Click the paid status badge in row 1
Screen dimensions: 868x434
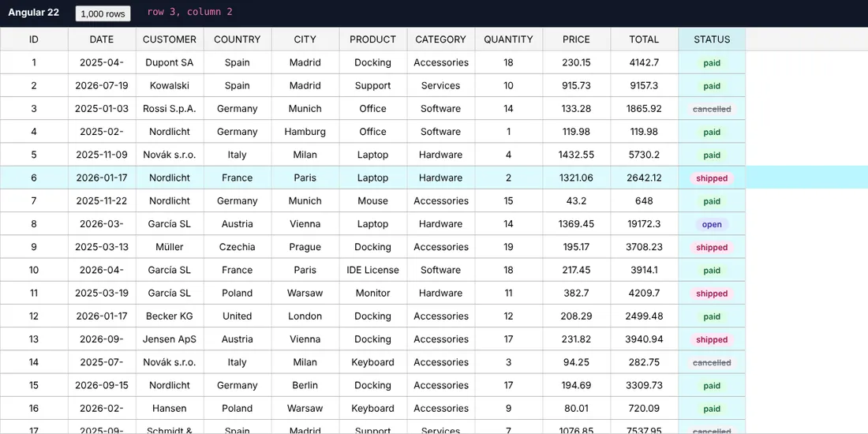712,63
